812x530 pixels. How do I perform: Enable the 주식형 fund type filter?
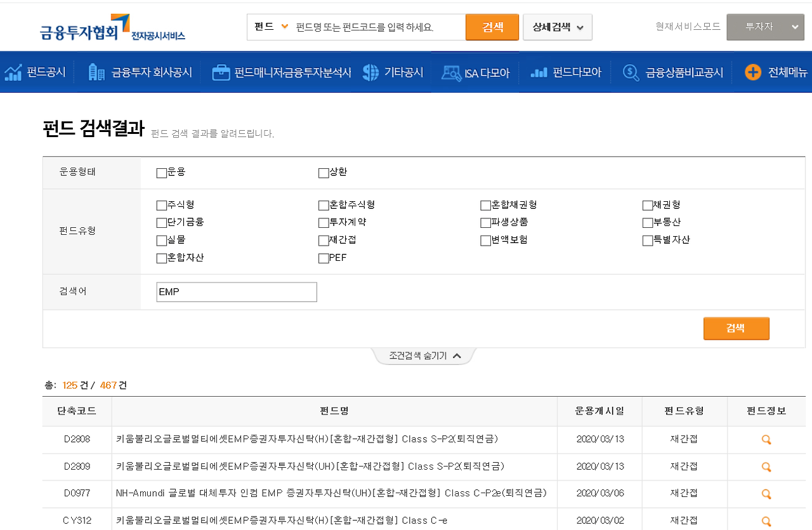pos(161,205)
